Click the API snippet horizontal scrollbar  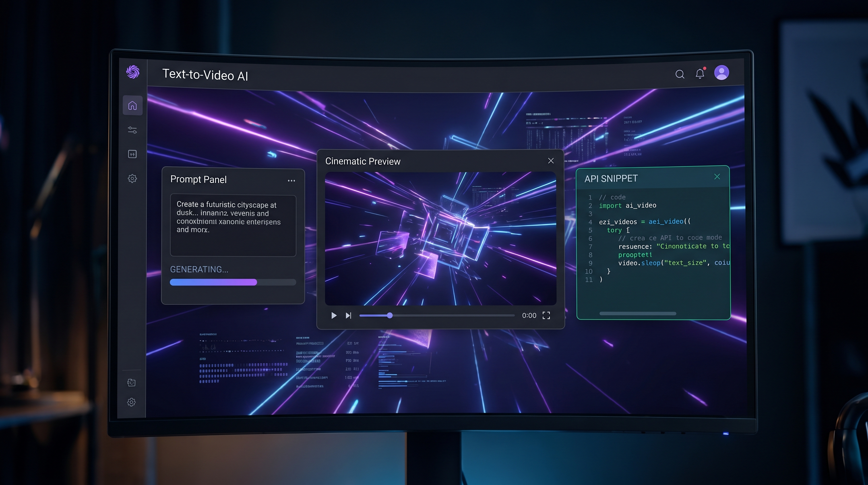(x=637, y=313)
